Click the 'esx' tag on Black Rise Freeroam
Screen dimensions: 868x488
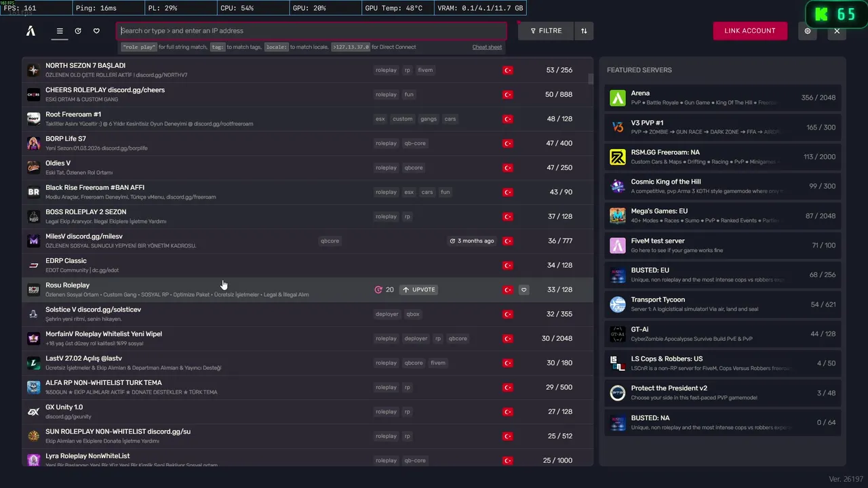click(409, 192)
